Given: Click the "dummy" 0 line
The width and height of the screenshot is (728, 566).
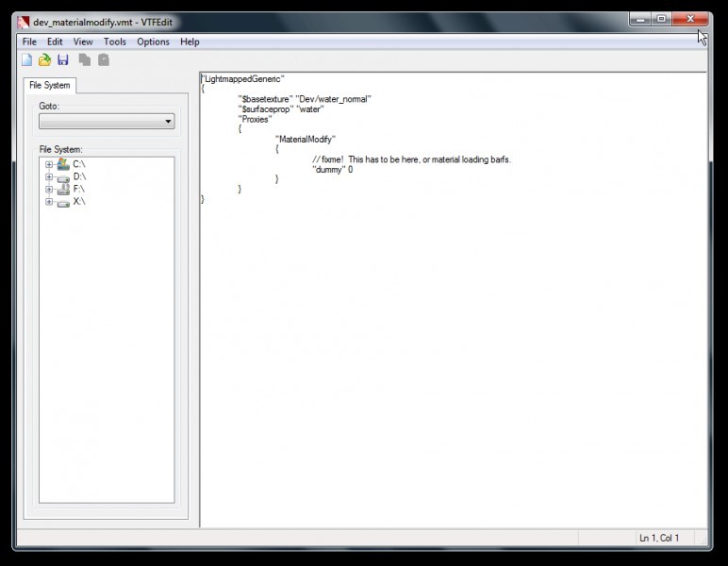Looking at the screenshot, I should [333, 170].
